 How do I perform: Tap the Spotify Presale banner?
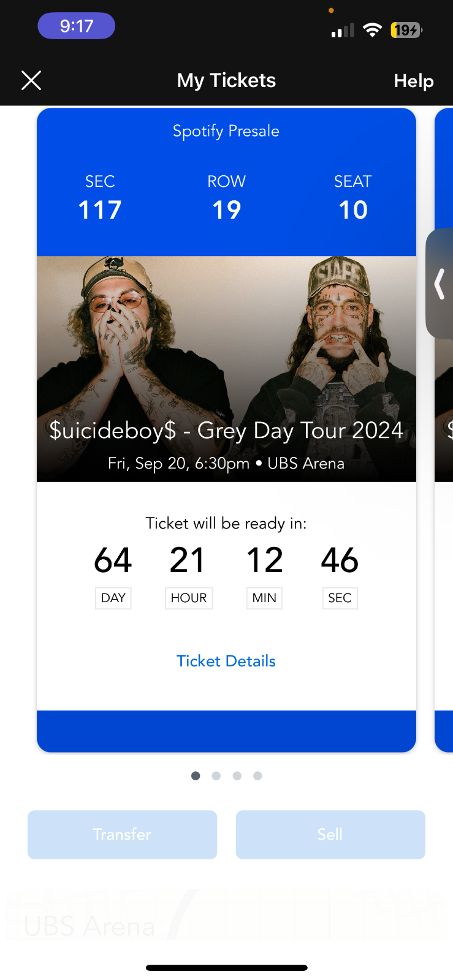click(226, 130)
